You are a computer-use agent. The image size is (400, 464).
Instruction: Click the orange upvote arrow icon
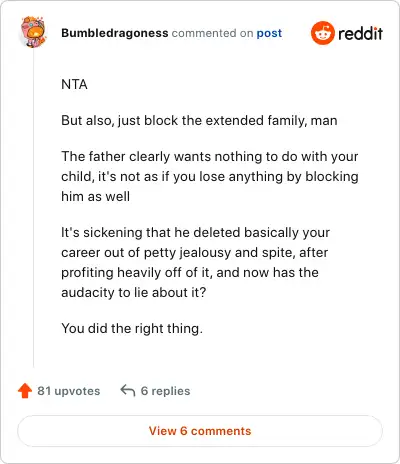[x=25, y=391]
